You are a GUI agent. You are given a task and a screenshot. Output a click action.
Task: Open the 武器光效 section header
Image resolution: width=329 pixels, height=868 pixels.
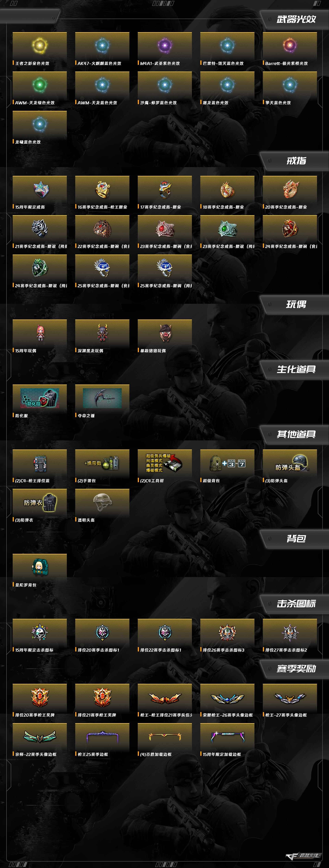[x=296, y=19]
